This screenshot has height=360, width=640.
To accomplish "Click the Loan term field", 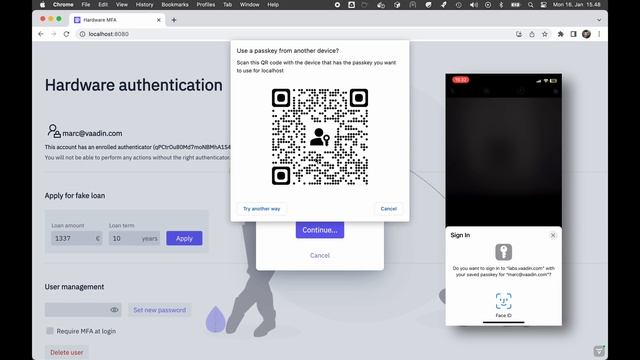I will pos(134,238).
